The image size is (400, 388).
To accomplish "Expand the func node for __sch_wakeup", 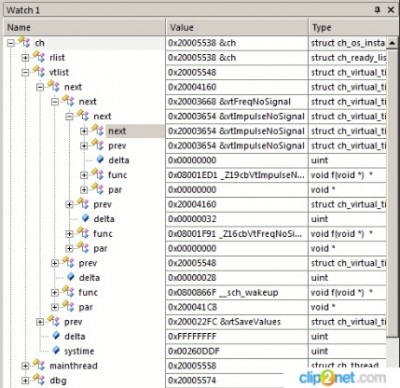I will [x=55, y=292].
